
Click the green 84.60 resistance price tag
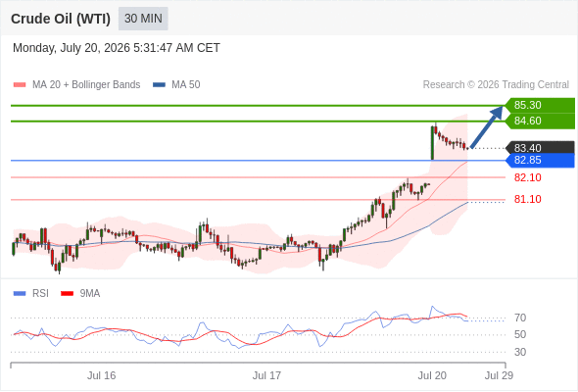click(540, 121)
